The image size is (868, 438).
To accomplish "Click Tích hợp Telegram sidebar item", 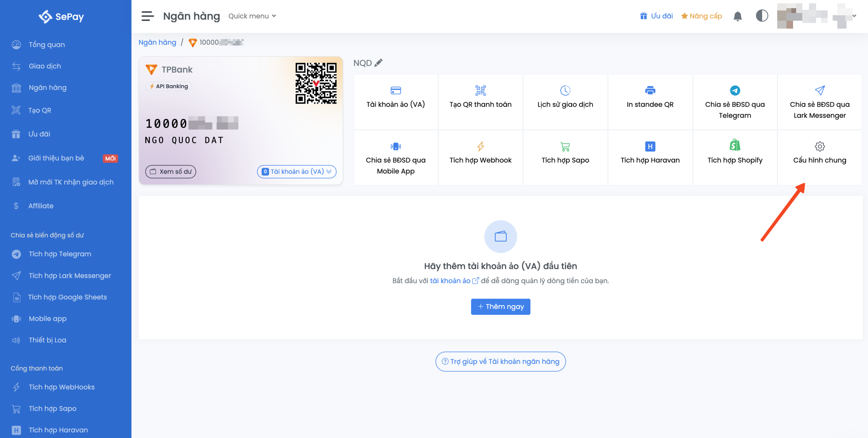I will coord(60,254).
